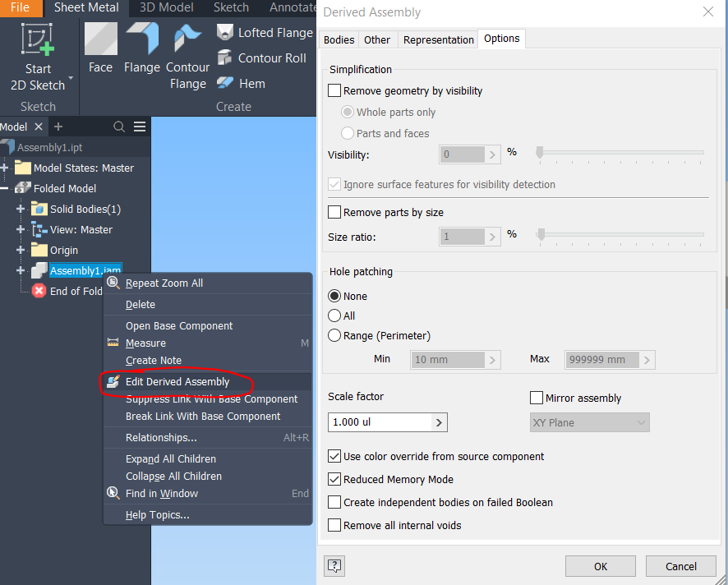
Task: Click the Find in Window icon
Action: (113, 493)
